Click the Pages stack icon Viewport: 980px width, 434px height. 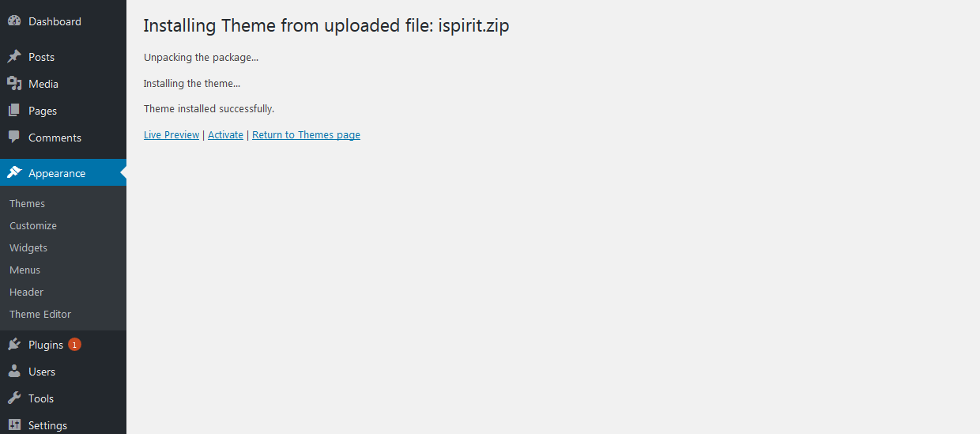click(x=14, y=111)
